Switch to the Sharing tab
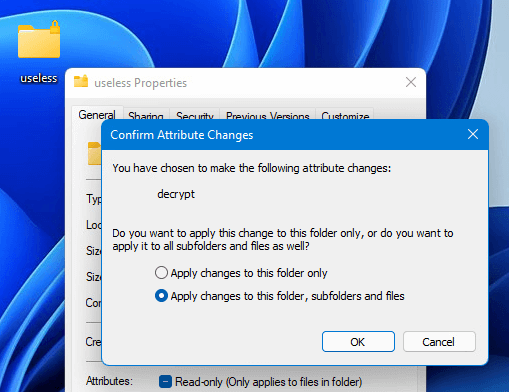The image size is (509, 392). [x=146, y=115]
